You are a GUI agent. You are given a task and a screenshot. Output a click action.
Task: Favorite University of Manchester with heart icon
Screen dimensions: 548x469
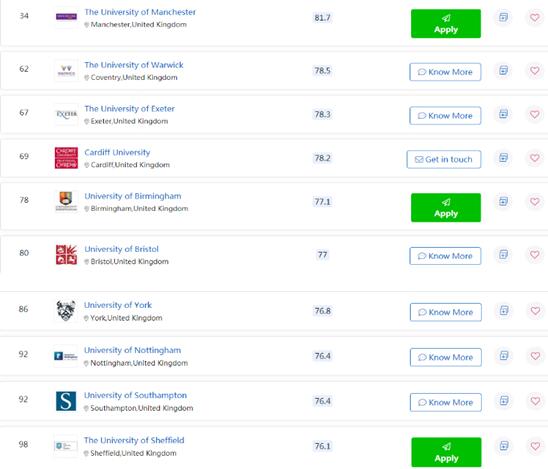coord(534,17)
